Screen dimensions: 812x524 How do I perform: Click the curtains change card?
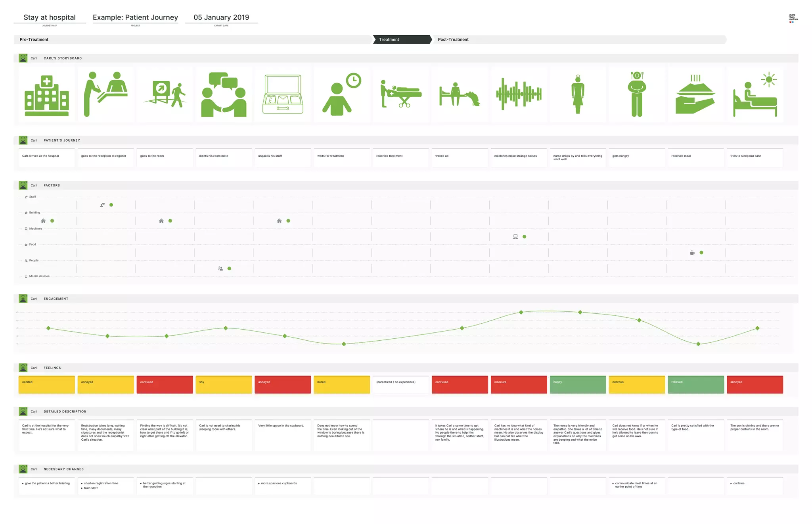pos(755,486)
